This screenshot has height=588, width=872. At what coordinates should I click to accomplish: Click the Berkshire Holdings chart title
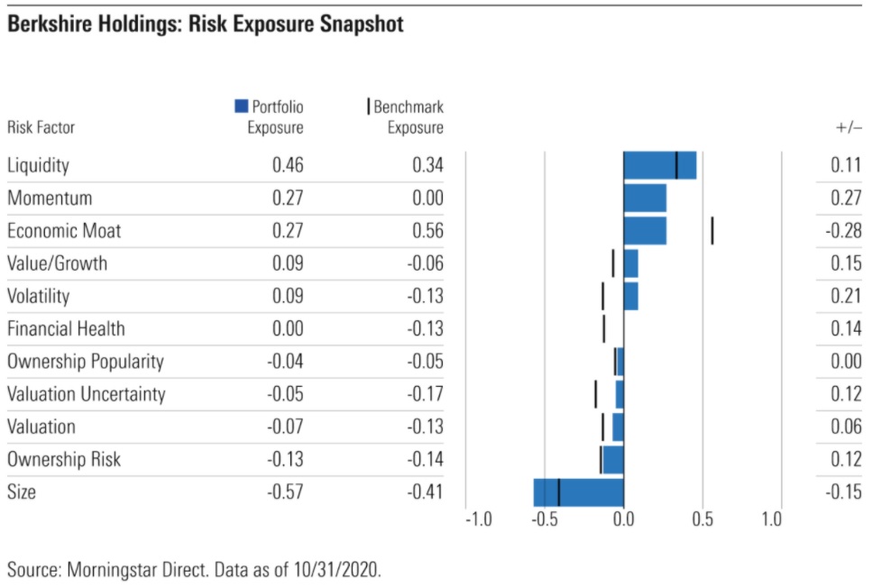pyautogui.click(x=206, y=24)
